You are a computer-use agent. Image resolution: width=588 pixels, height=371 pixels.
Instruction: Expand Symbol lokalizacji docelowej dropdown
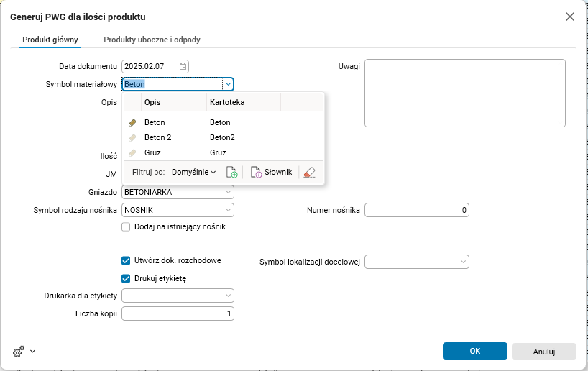pyautogui.click(x=464, y=262)
